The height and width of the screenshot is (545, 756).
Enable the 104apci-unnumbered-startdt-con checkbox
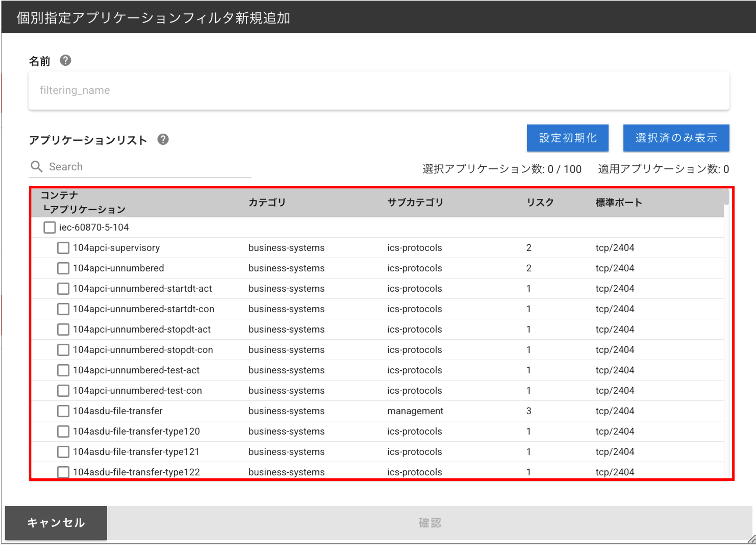coord(63,309)
